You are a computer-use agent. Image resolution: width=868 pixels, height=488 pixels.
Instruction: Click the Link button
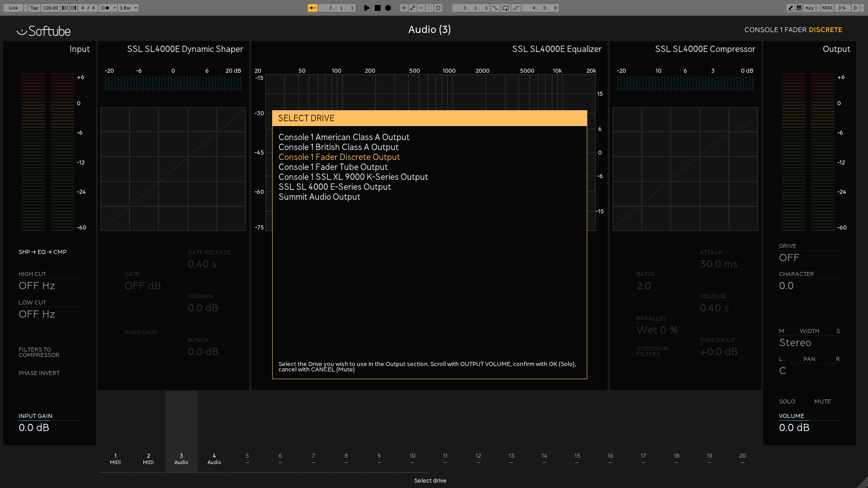[14, 8]
